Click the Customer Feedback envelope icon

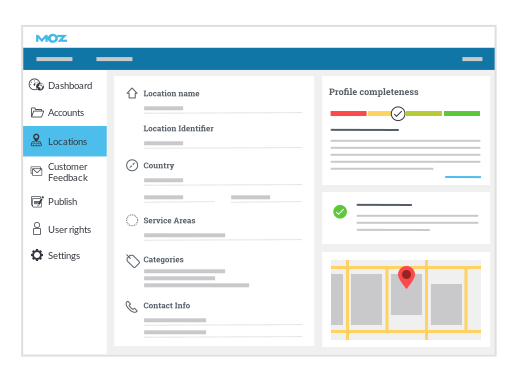pos(36,171)
